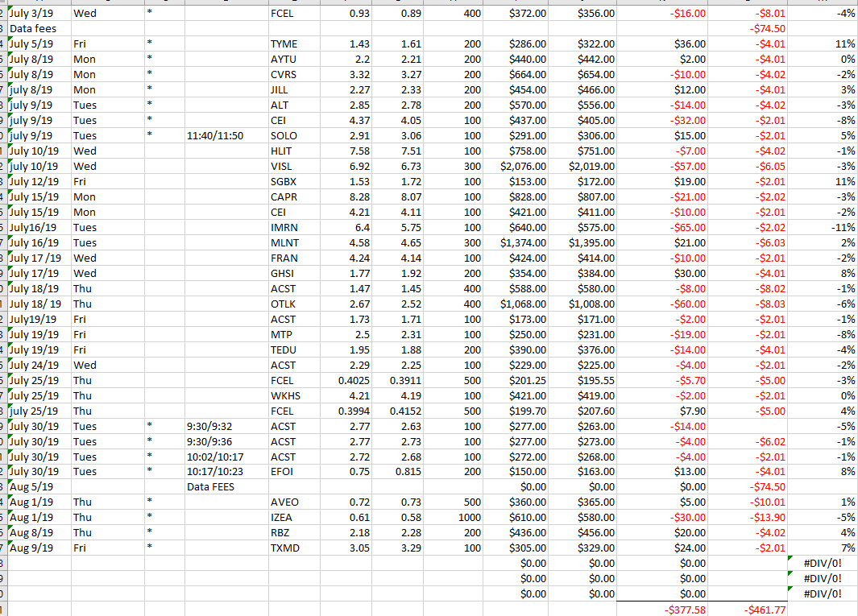Click the total fees -$461.77 cell
Screen dimensions: 858x616
(748, 610)
